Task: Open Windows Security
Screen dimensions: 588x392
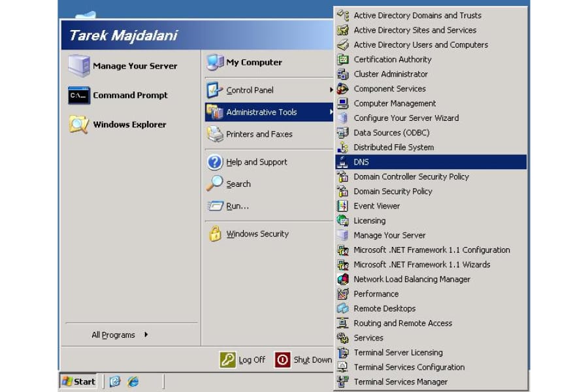Action: [x=269, y=234]
